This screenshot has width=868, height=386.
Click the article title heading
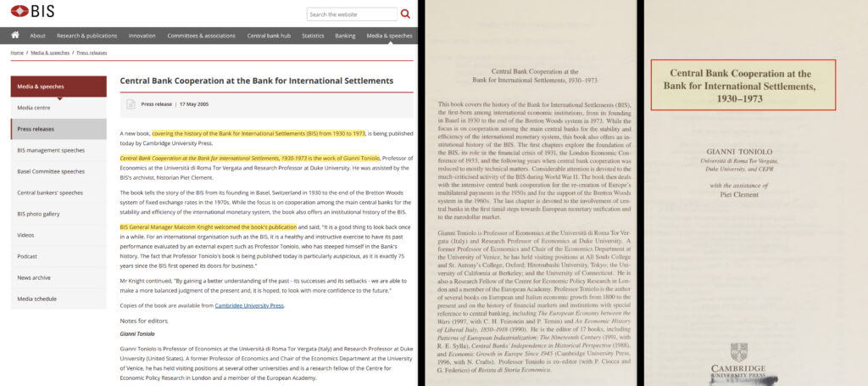coord(256,81)
